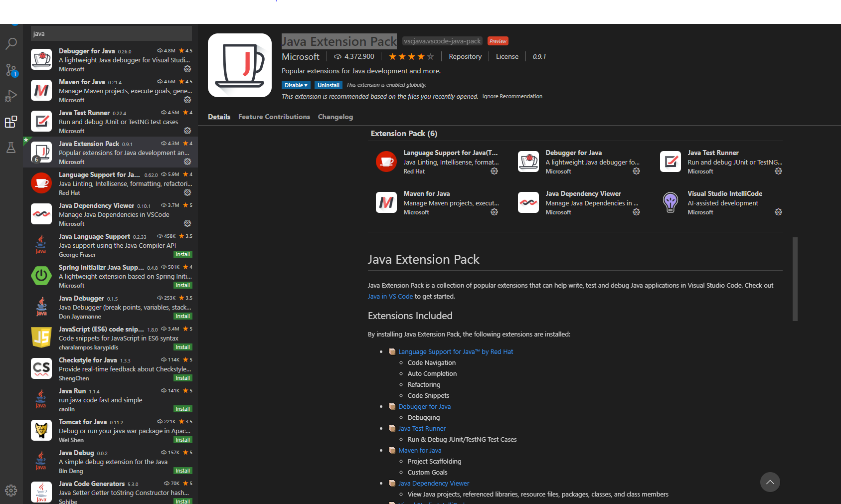Click the Java Extension Pack title heading
Image resolution: width=841 pixels, height=504 pixels.
coord(339,41)
